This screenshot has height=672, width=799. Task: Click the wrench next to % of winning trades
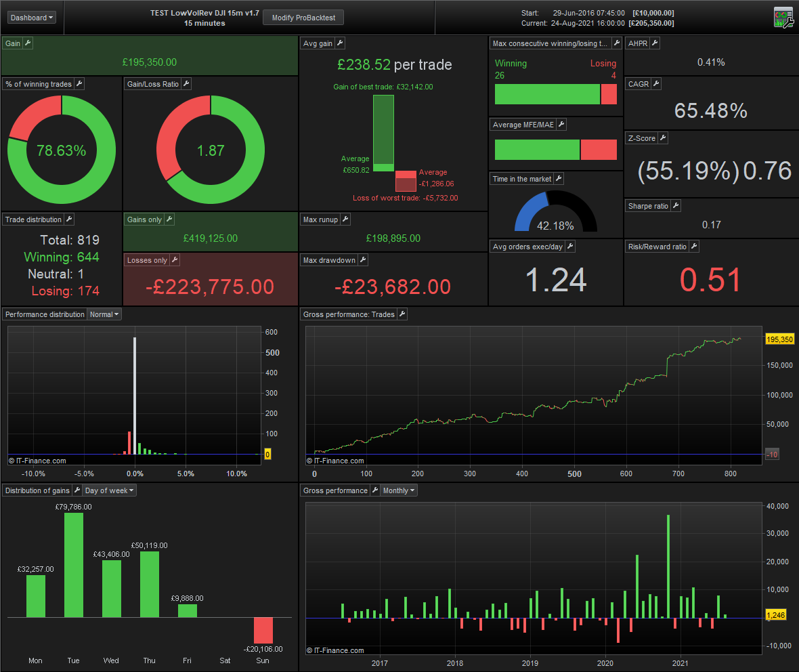coord(79,84)
